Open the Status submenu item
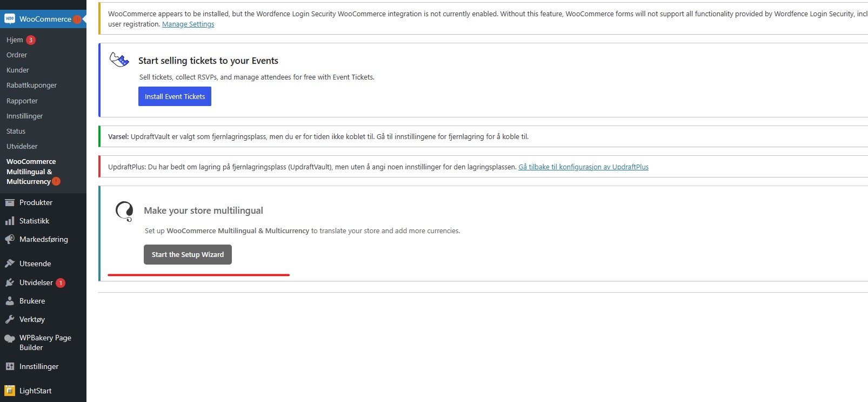The height and width of the screenshot is (402, 868). pos(16,131)
